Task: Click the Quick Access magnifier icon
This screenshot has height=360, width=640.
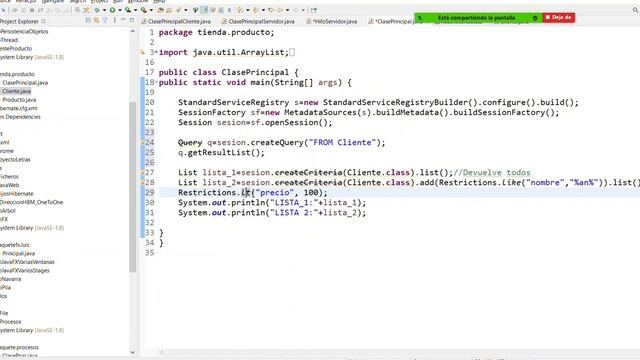Action: [636, 10]
